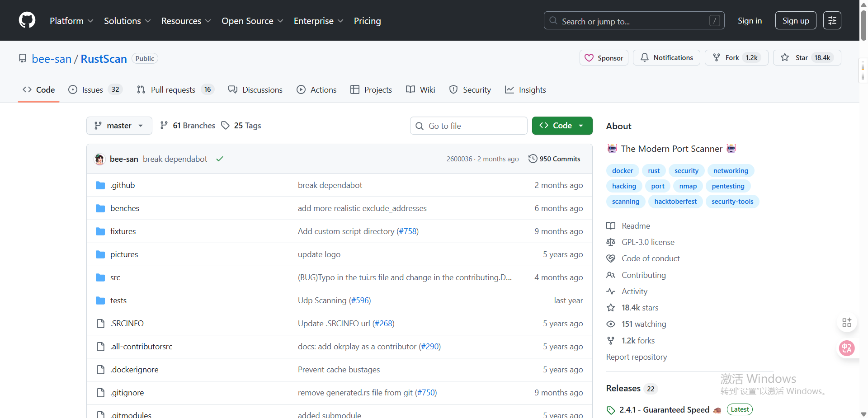Click the green check status on the latest commit
The width and height of the screenshot is (868, 418).
[220, 159]
